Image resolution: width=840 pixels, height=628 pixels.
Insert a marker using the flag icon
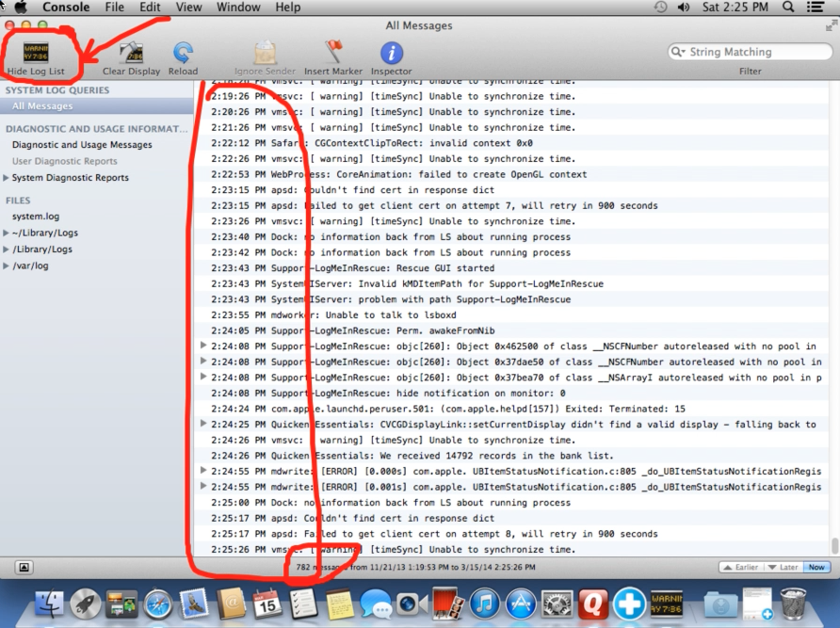(333, 52)
